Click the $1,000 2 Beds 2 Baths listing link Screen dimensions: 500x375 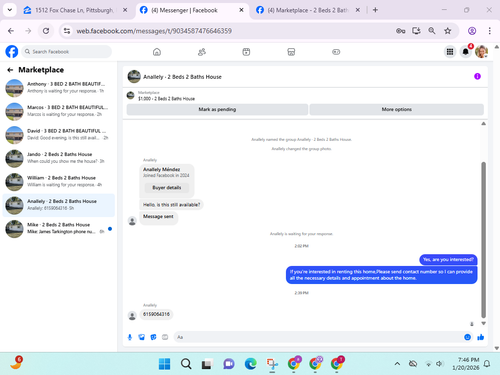(166, 99)
